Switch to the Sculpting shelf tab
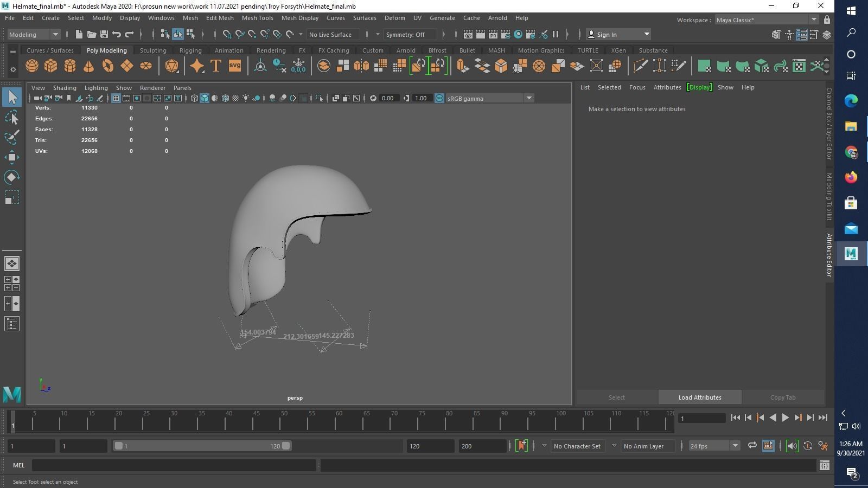Screen dimensions: 868x488 point(153,50)
